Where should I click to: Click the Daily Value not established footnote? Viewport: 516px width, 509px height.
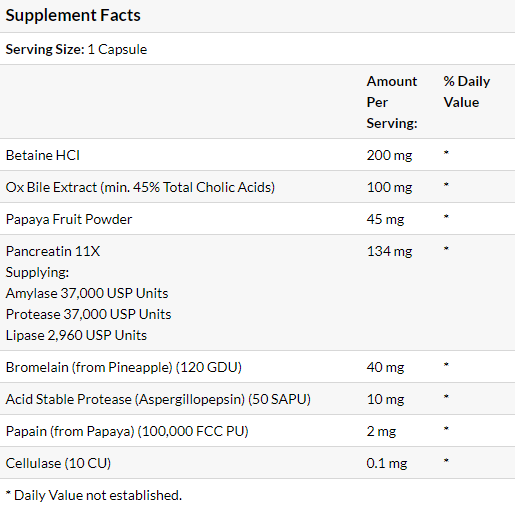[94, 495]
